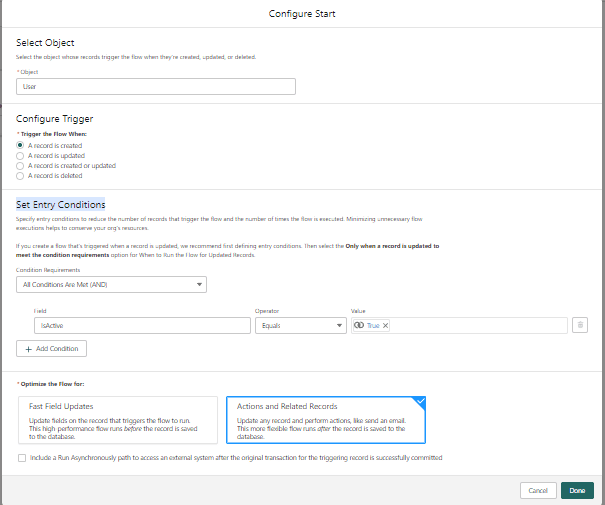Click empty area of the Value input
Viewport: 605px width, 505px height.
click(480, 325)
